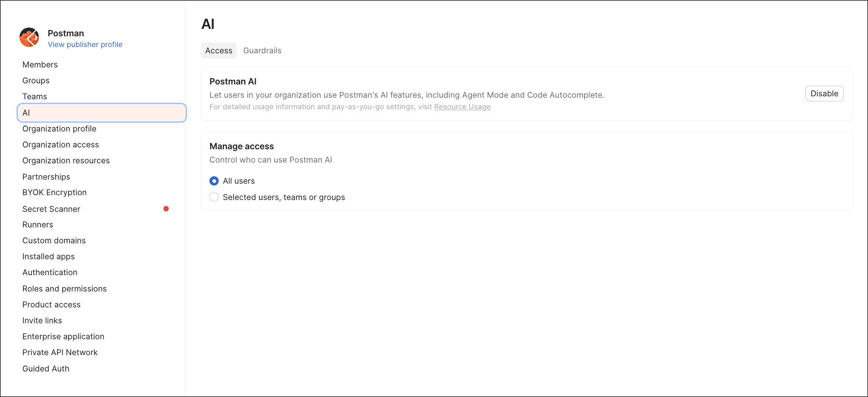Open Teams settings section

click(x=35, y=97)
